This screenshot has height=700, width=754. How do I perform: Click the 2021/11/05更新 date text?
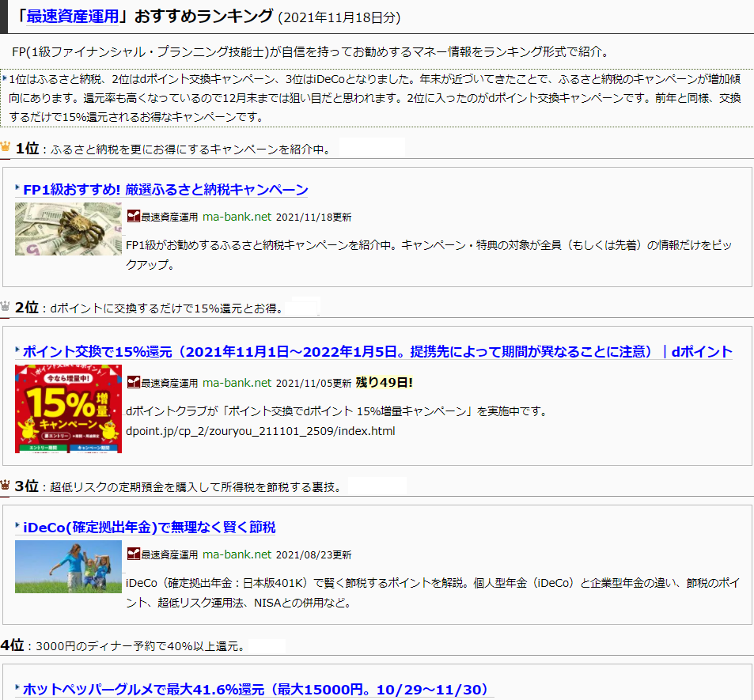(313, 383)
